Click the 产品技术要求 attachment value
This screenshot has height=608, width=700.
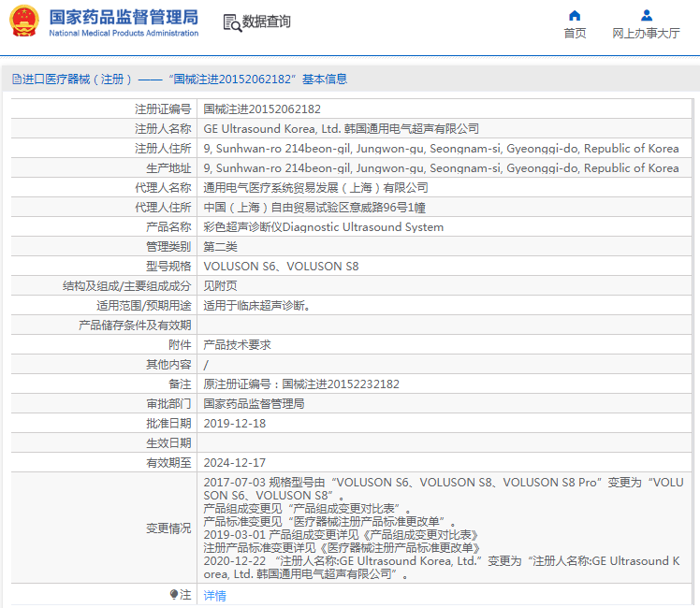[x=238, y=345]
